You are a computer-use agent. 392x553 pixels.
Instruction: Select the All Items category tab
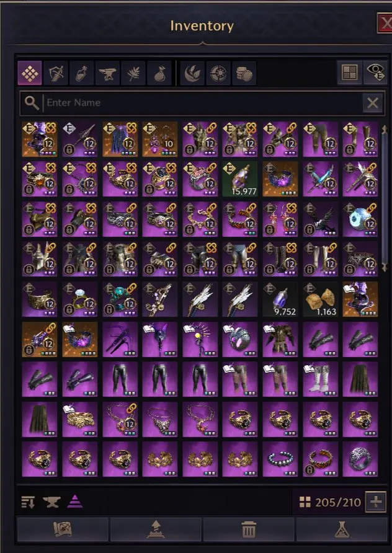[30, 73]
